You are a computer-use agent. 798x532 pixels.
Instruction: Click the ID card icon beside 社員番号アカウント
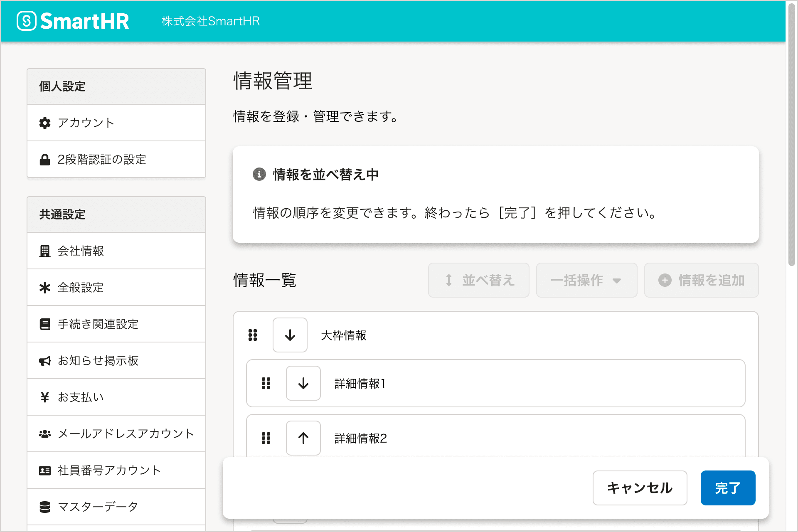(44, 470)
